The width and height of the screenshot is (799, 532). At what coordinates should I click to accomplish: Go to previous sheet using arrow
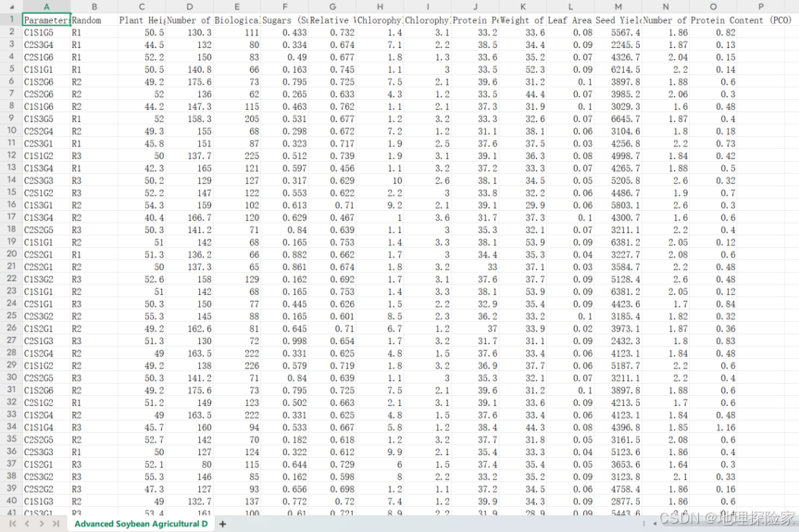pyautogui.click(x=27, y=524)
